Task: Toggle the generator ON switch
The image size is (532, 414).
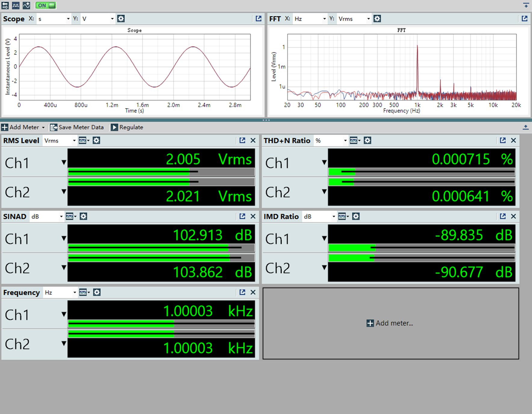Action: tap(46, 5)
